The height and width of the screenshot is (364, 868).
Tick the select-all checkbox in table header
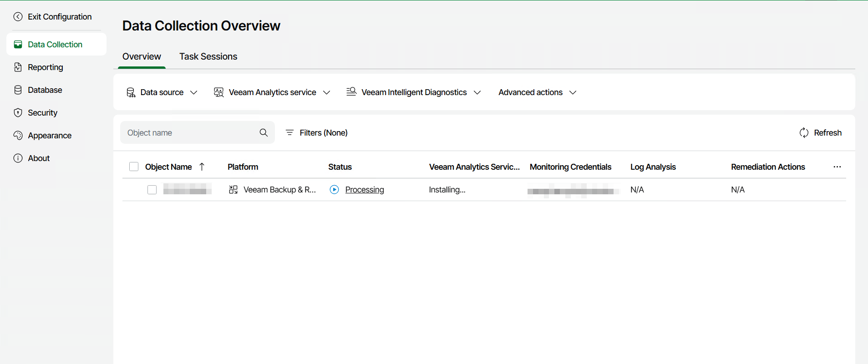pos(134,167)
